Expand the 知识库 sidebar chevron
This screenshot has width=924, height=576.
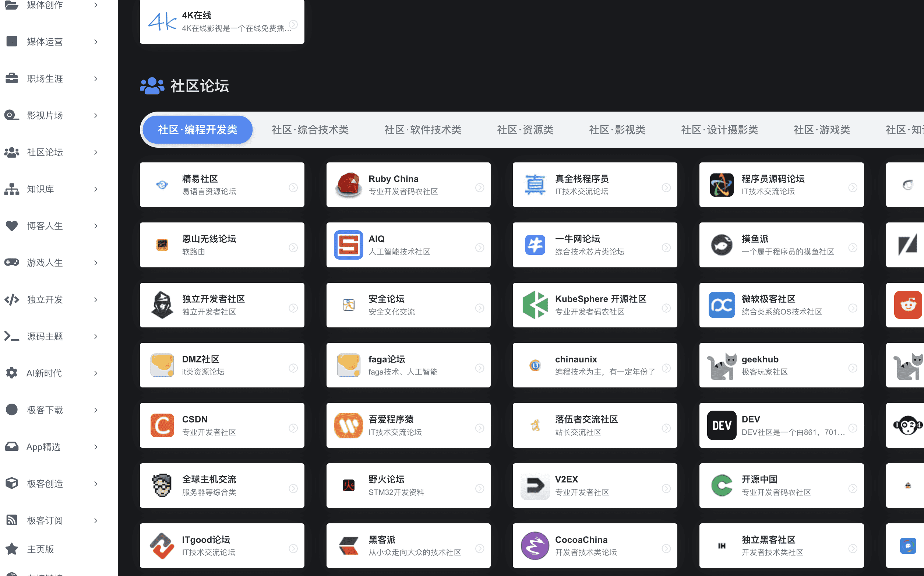[96, 189]
